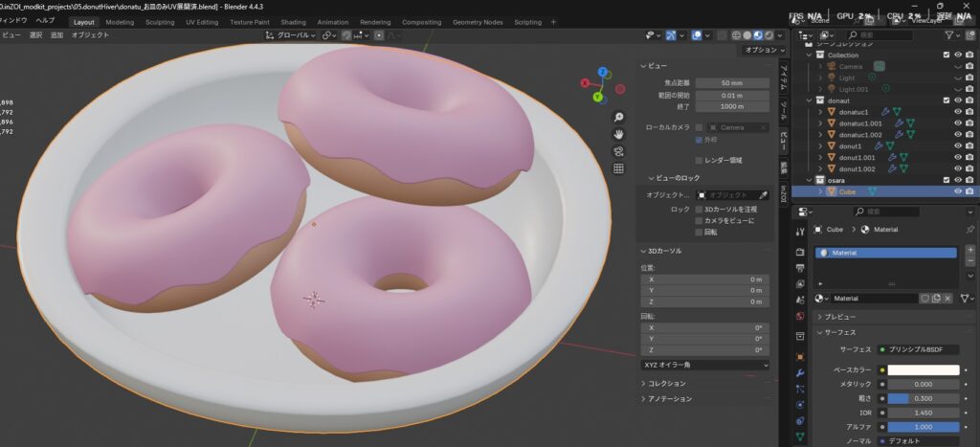Open the Modifiers wrench properties tab
This screenshot has width=980, height=447.
click(800, 373)
